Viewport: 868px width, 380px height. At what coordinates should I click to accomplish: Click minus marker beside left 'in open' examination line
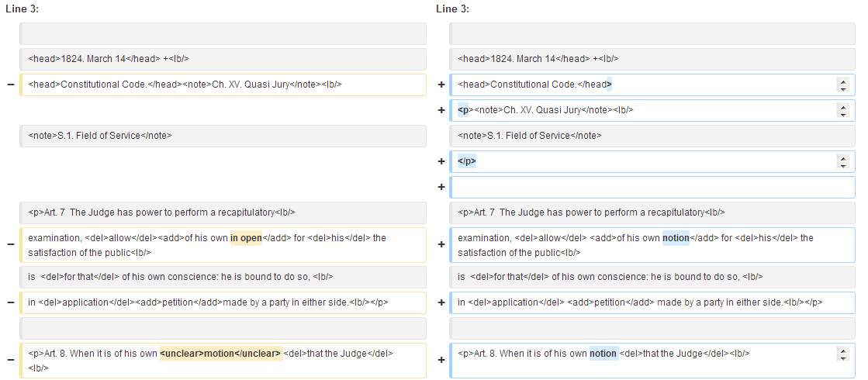[x=11, y=244]
